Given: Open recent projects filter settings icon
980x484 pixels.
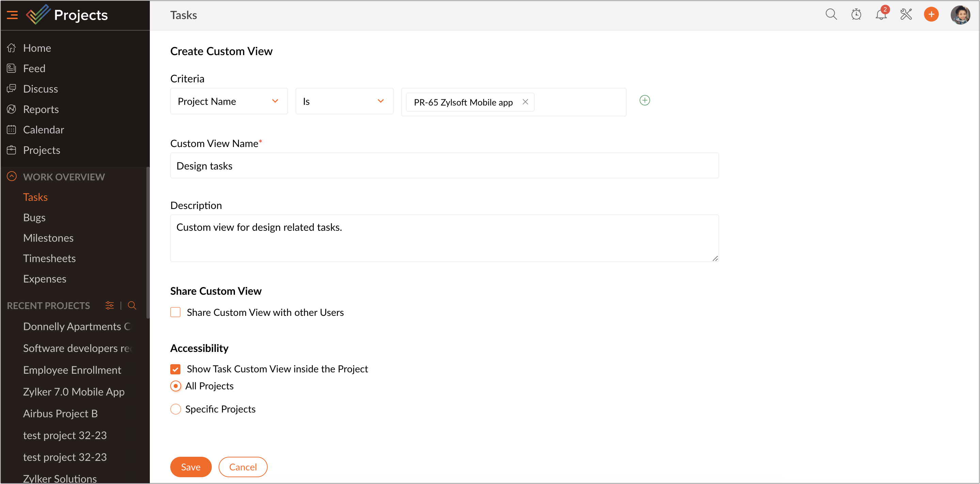Looking at the screenshot, I should click(x=110, y=305).
